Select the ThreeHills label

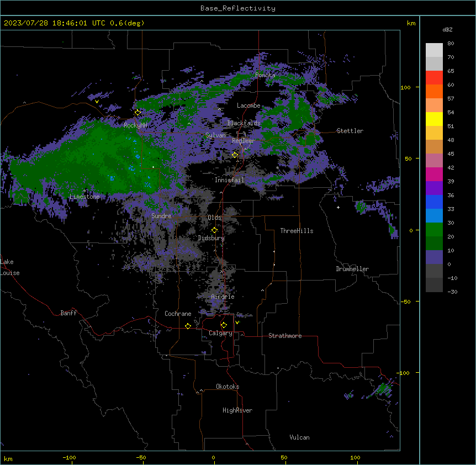[297, 231]
